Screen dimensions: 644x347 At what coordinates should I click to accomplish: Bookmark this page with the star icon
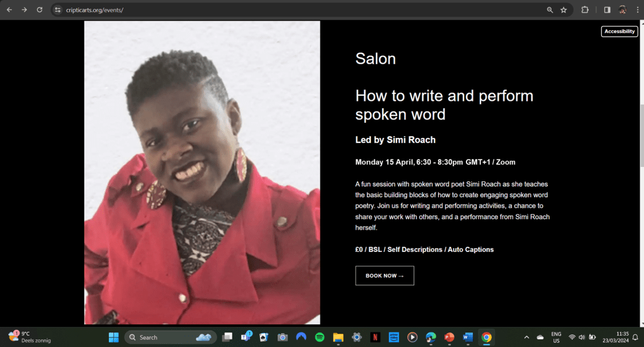coord(563,10)
